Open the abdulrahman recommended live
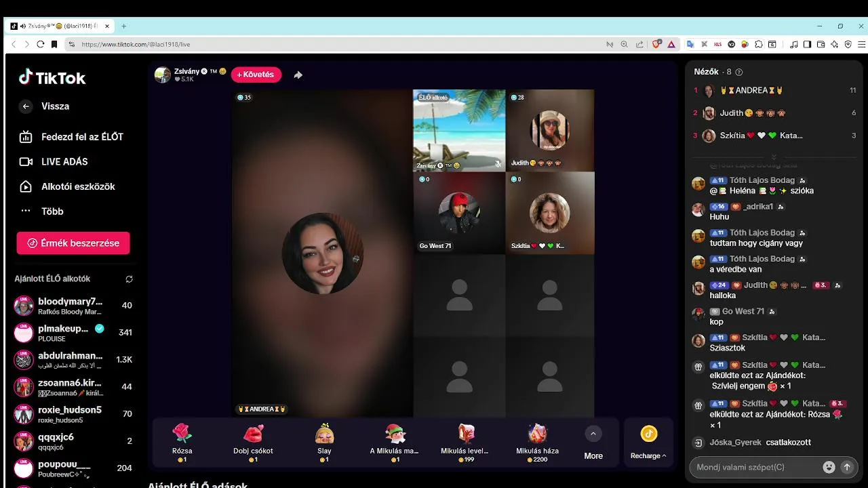868x488 pixels. 73,360
